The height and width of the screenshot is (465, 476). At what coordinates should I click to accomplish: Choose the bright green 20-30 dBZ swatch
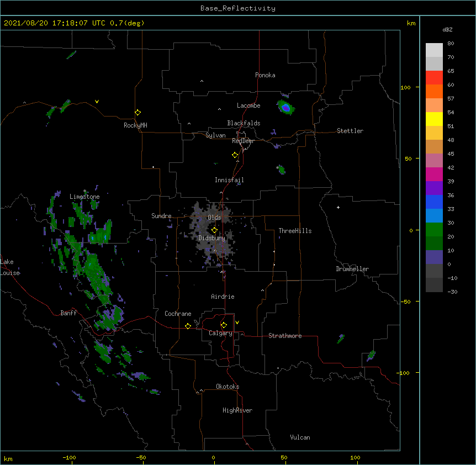(x=434, y=230)
